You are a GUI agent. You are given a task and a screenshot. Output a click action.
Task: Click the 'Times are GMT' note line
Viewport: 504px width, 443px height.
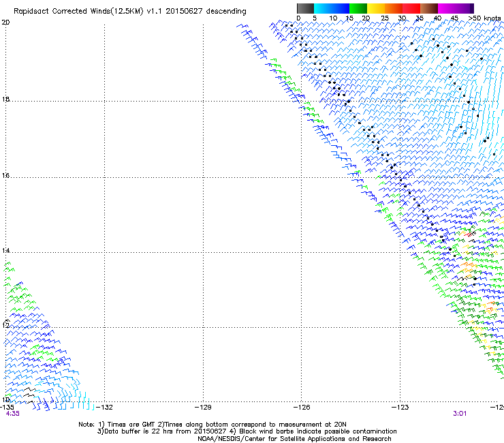[x=212, y=425]
